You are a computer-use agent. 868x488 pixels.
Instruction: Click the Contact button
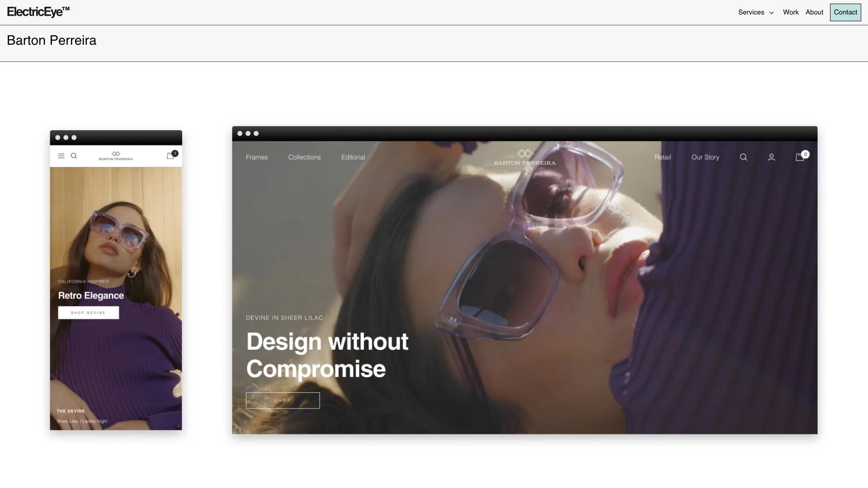click(x=845, y=12)
